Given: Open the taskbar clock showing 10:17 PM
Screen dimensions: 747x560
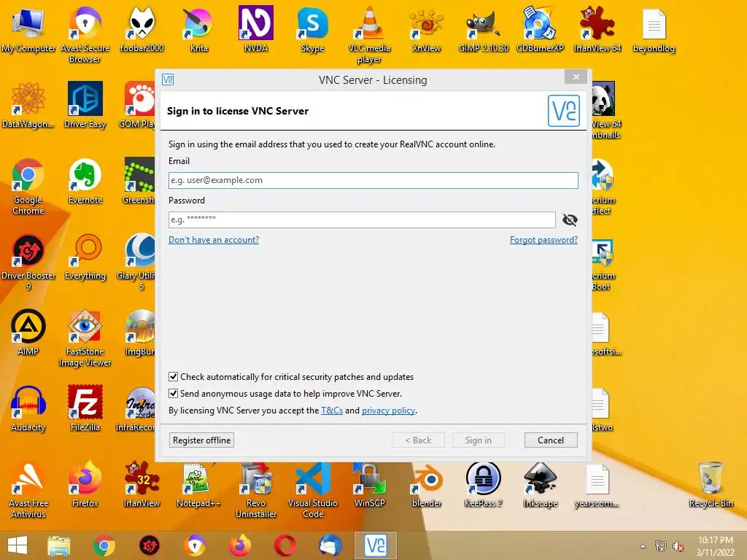Looking at the screenshot, I should (715, 546).
